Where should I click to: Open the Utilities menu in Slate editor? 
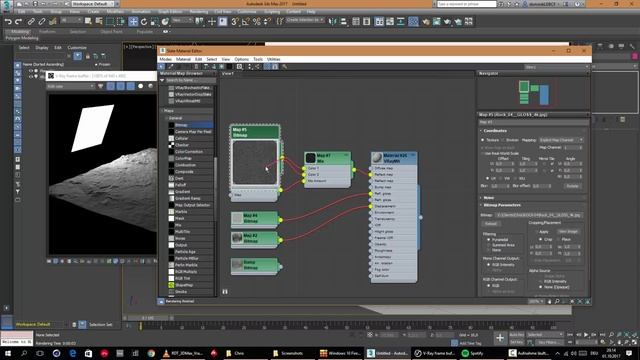[x=273, y=59]
